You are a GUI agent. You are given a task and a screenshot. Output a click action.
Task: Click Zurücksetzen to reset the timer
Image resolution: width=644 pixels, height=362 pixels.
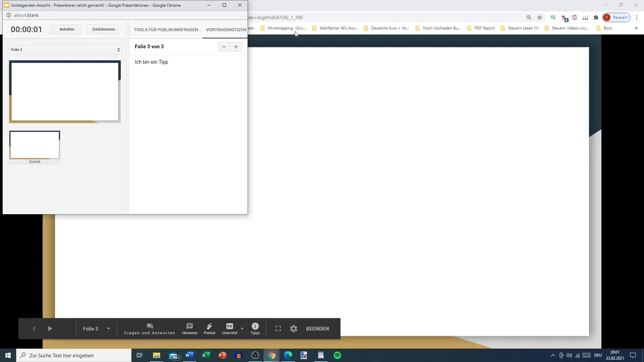pyautogui.click(x=103, y=29)
